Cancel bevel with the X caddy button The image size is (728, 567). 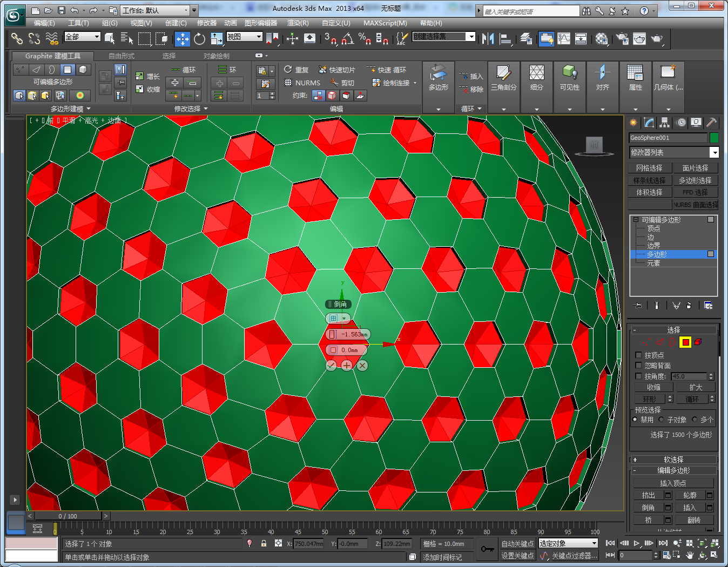click(362, 366)
